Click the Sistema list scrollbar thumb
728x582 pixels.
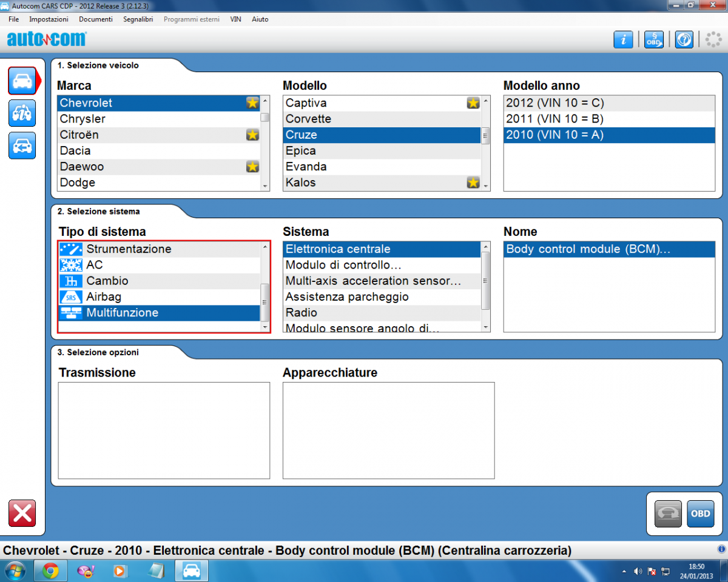click(x=485, y=281)
